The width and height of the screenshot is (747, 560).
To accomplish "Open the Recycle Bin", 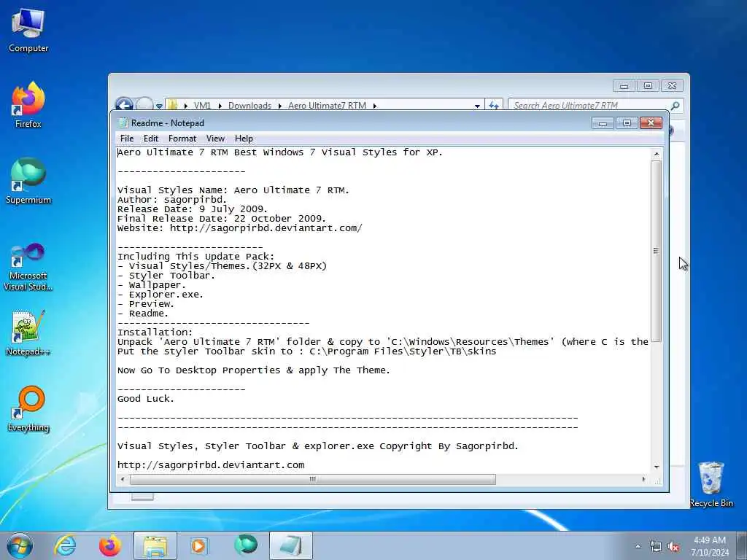I will (x=711, y=484).
